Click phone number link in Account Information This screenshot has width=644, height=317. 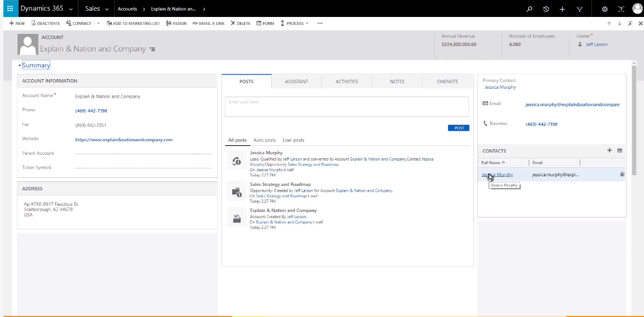(91, 111)
